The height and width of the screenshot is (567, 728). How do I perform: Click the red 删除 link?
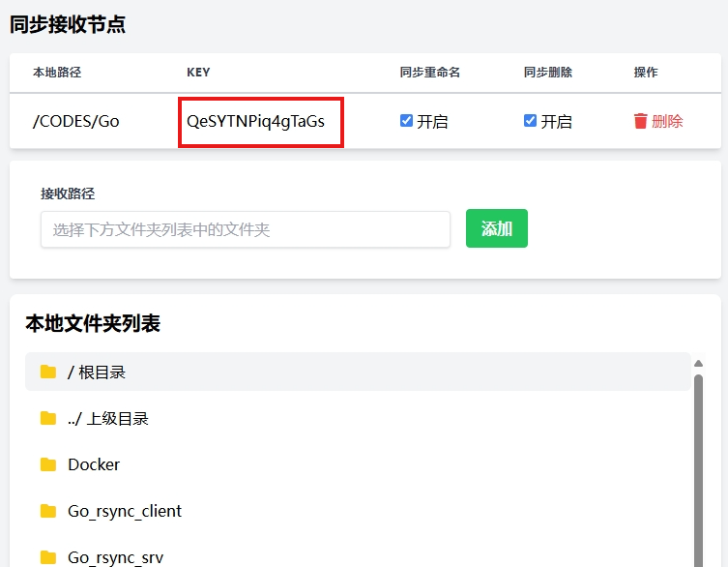(667, 121)
